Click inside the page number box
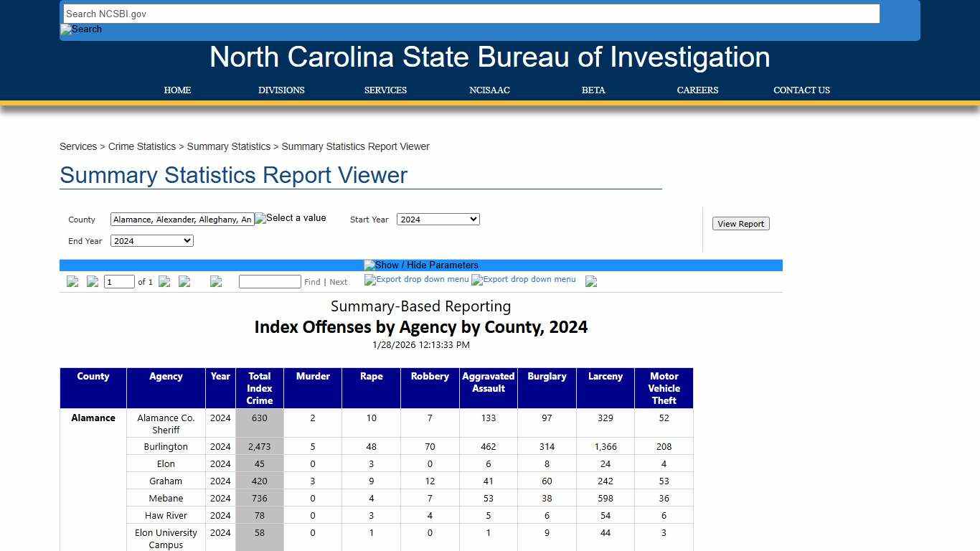Screen dimensions: 980x551 point(119,281)
